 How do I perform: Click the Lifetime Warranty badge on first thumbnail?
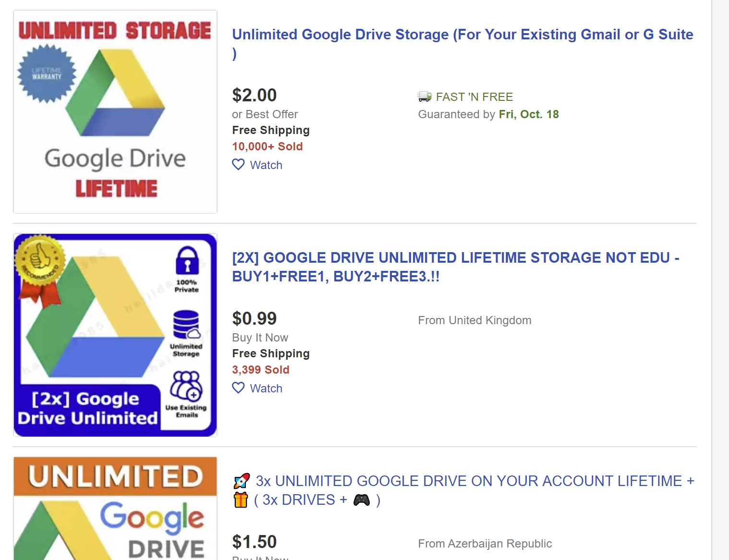[47, 74]
